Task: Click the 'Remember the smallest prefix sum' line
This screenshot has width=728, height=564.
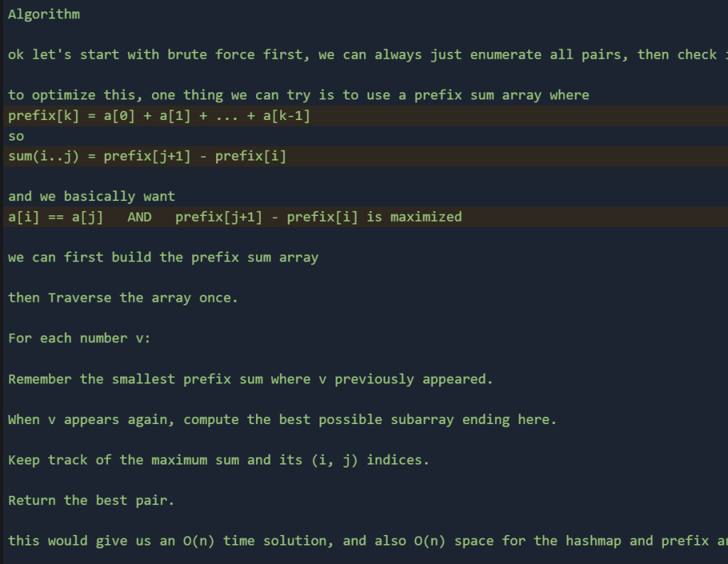Action: 250,379
